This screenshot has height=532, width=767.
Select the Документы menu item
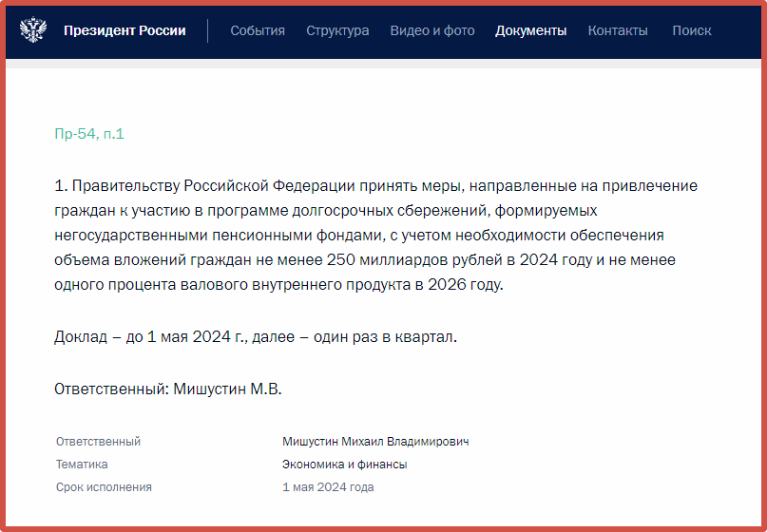coord(530,30)
